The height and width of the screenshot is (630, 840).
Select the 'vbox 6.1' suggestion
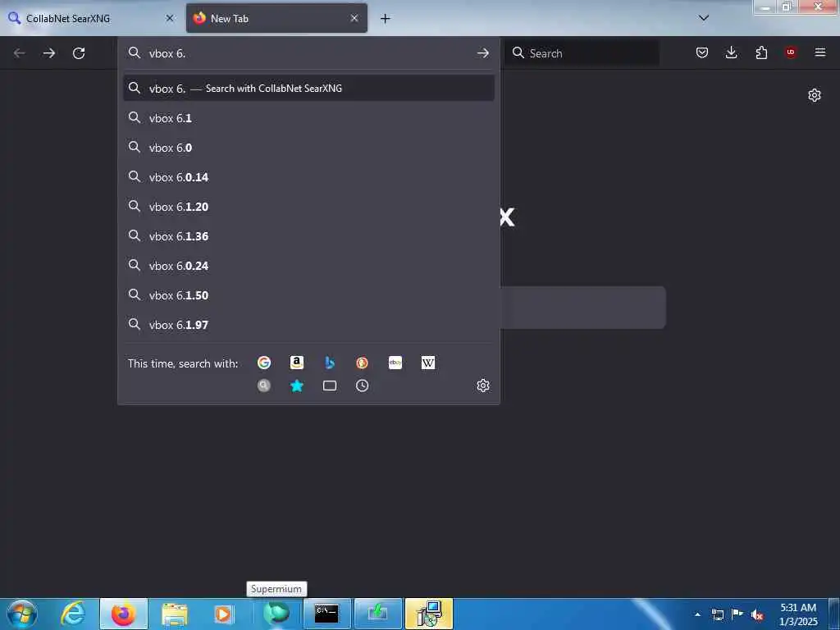(308, 118)
